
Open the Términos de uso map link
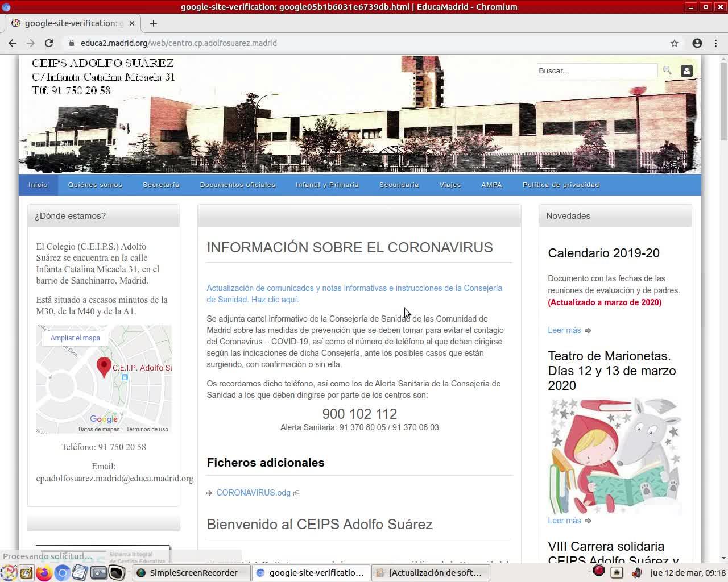click(x=147, y=430)
